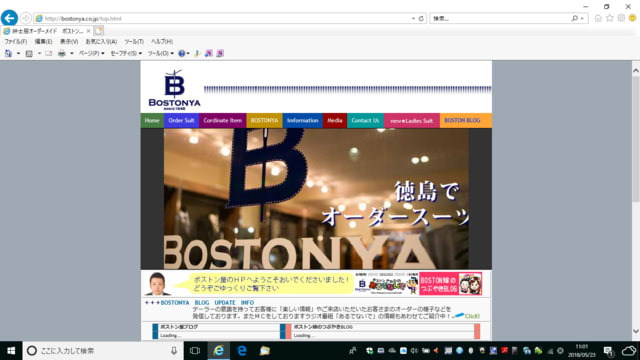
Task: Open the ツール(T) menu
Action: 134,42
